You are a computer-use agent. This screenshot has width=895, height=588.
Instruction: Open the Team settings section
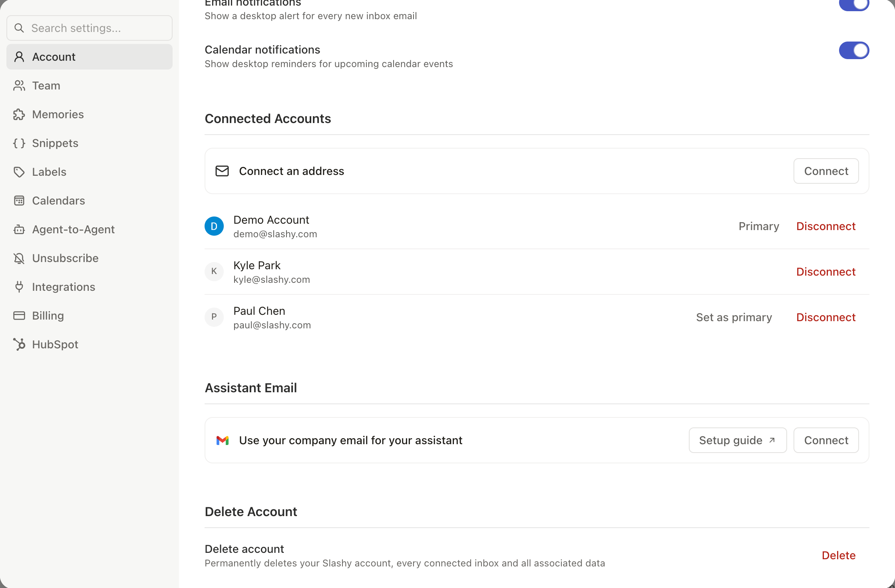(89, 85)
